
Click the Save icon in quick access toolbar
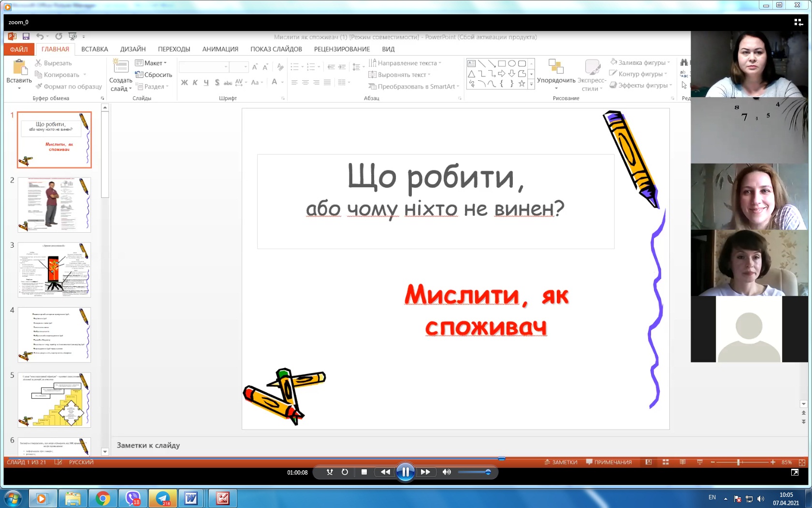(26, 36)
